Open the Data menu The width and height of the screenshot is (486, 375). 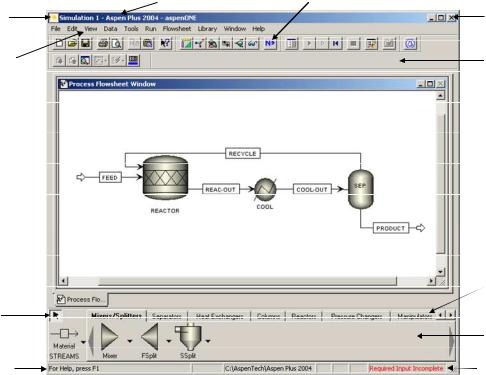[110, 29]
